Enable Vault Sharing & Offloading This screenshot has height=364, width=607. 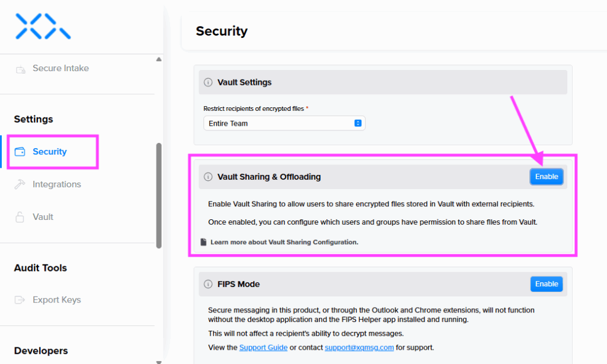[x=546, y=177]
